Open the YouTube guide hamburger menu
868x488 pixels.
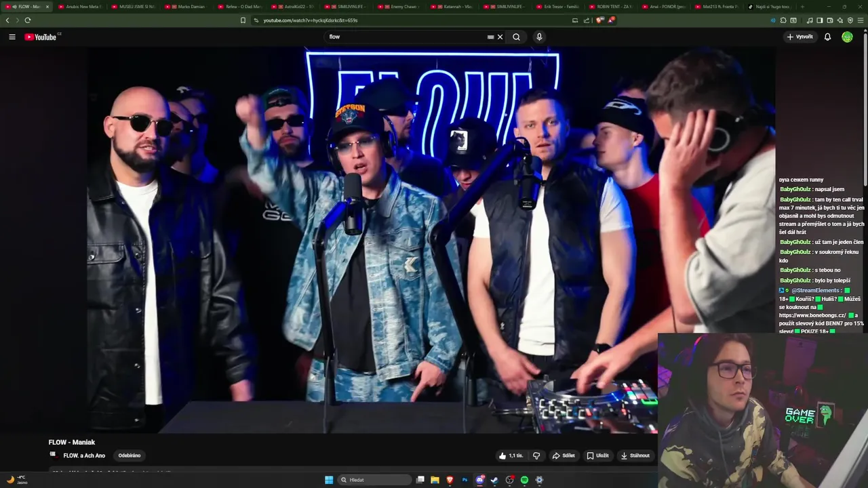pos(12,37)
